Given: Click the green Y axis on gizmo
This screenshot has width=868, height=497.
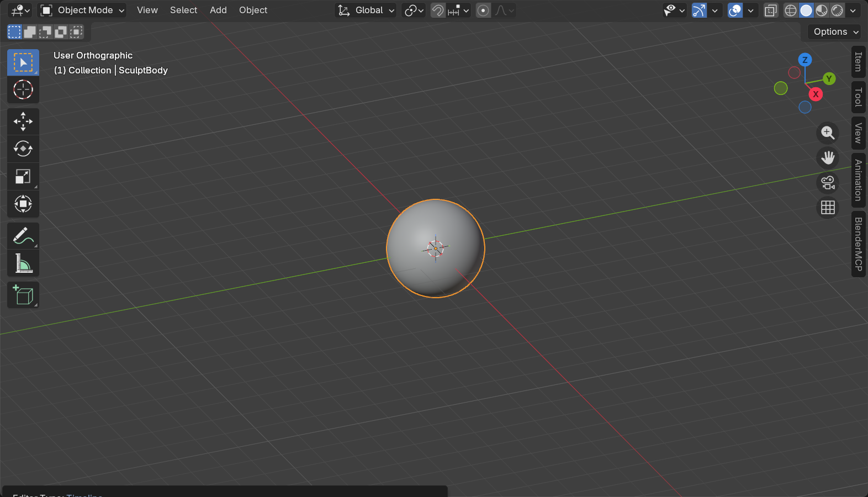Looking at the screenshot, I should point(829,78).
